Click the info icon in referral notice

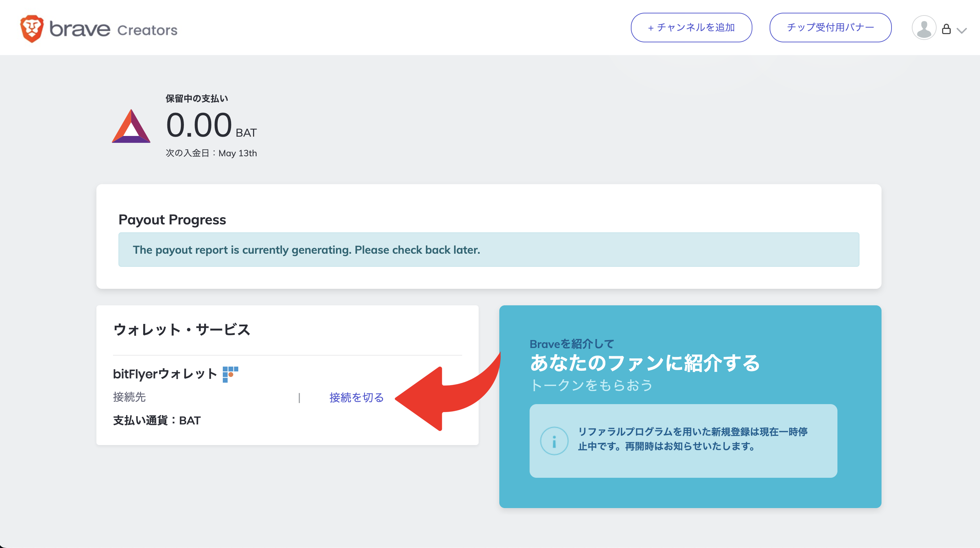coord(554,441)
